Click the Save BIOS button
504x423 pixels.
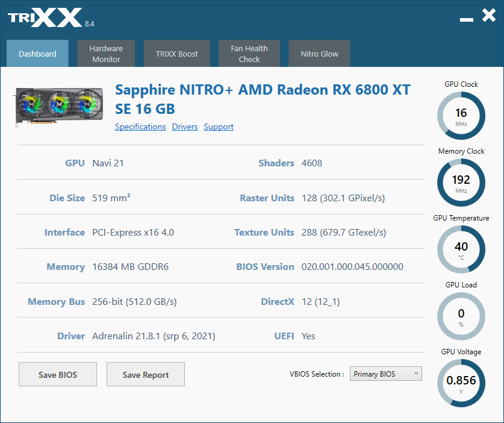[58, 374]
